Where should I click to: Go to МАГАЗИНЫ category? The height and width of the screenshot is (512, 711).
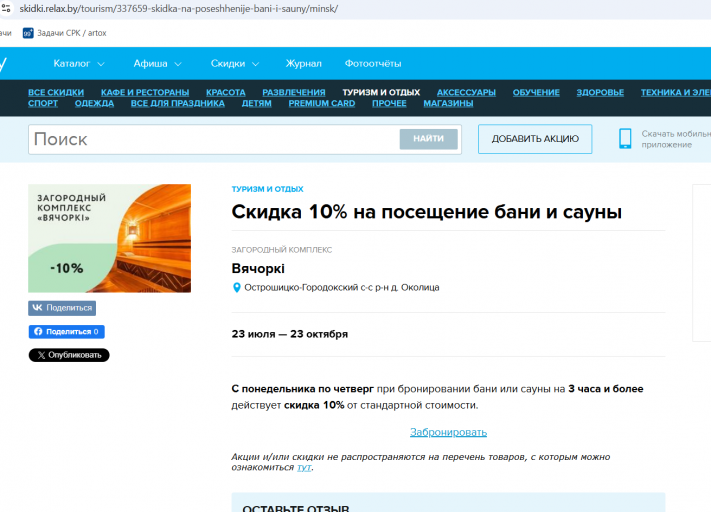(448, 103)
